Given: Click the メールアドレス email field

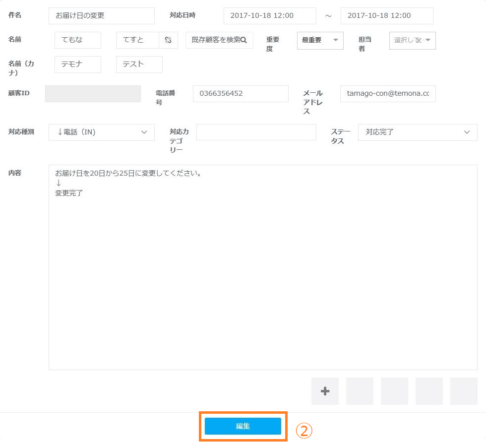Looking at the screenshot, I should pos(387,93).
